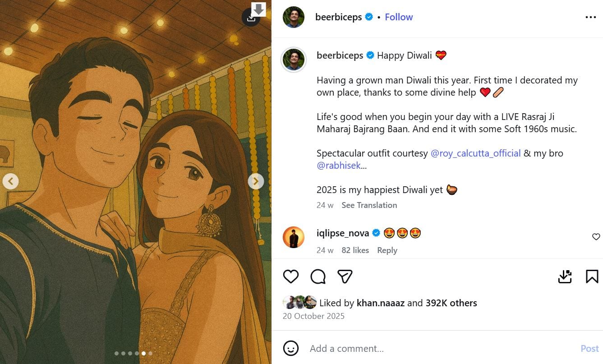Viewport: 603px width, 364px height.
Task: Open beerbiceps profile picture in the header
Action: [x=294, y=17]
